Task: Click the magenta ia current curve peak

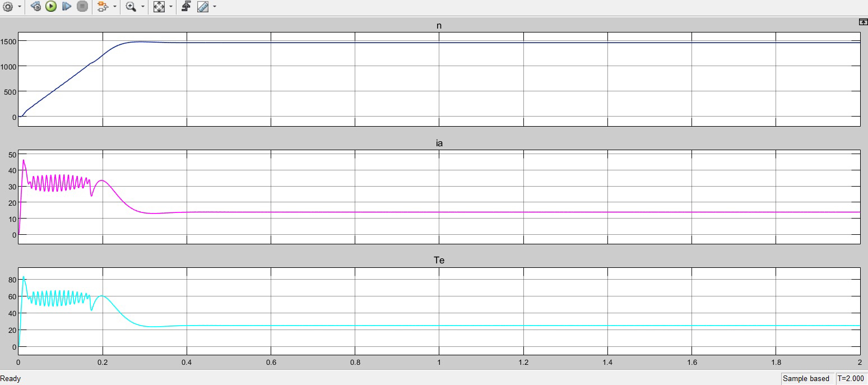Action: coord(24,161)
